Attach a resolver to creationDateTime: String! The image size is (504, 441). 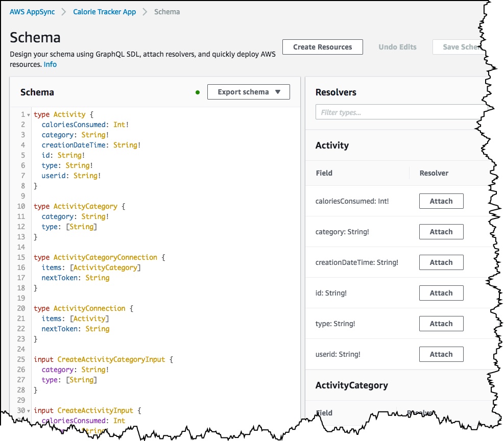[441, 262]
